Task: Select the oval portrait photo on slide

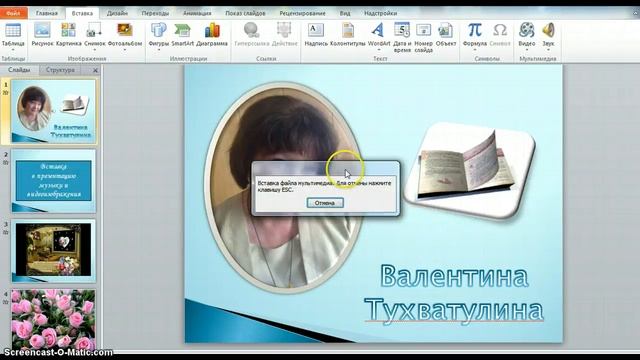Action: [x=284, y=187]
